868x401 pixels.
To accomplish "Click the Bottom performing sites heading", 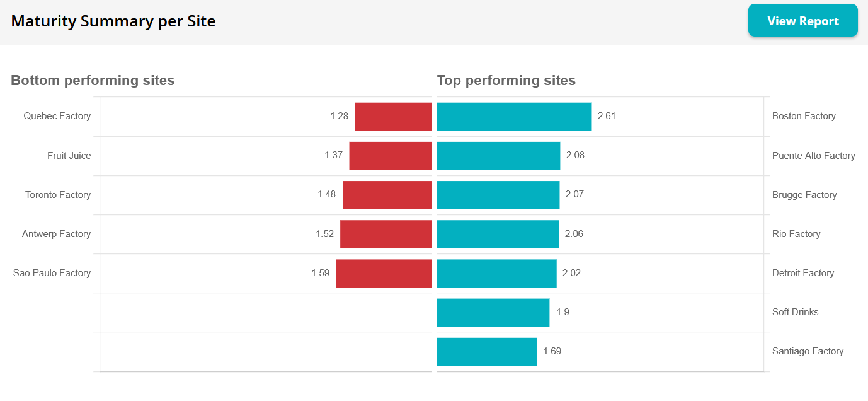I will tap(93, 81).
